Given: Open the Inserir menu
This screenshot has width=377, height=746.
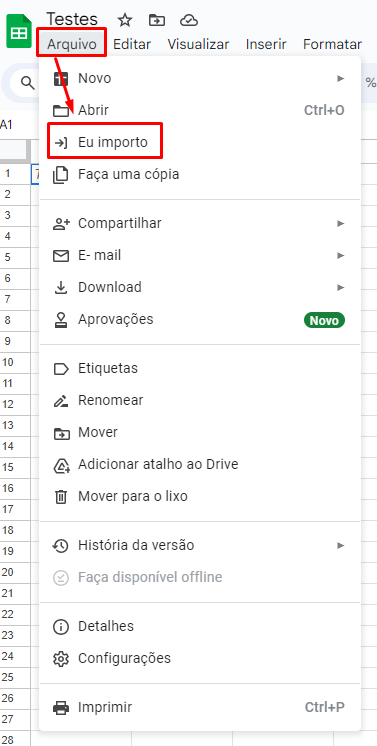Looking at the screenshot, I should [x=266, y=44].
